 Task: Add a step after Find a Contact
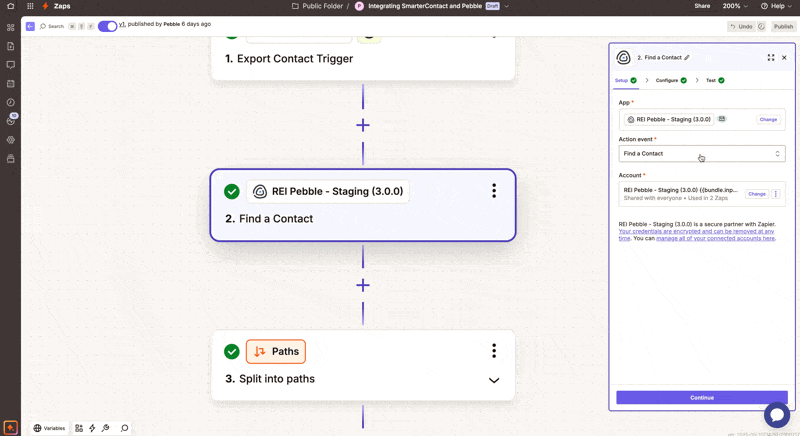point(363,285)
